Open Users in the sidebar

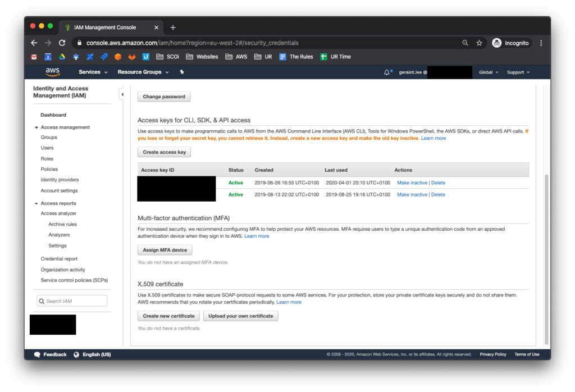point(47,148)
